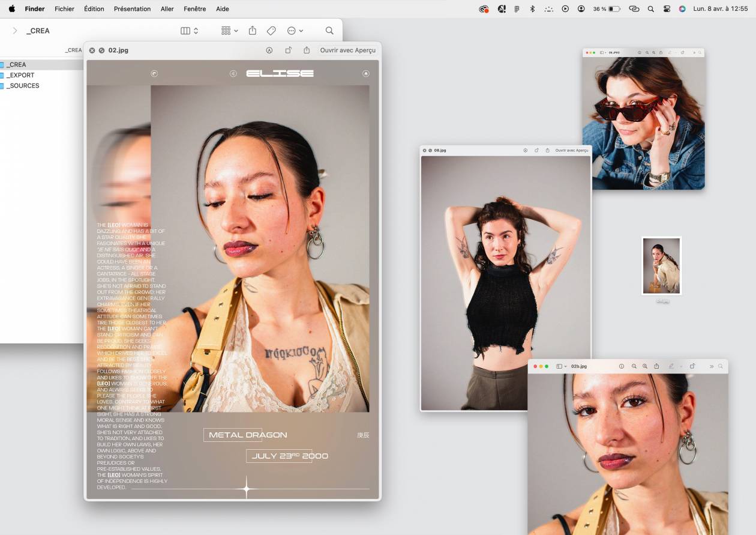The width and height of the screenshot is (756, 535).
Task: Select the _EXPORT folder
Action: click(20, 75)
